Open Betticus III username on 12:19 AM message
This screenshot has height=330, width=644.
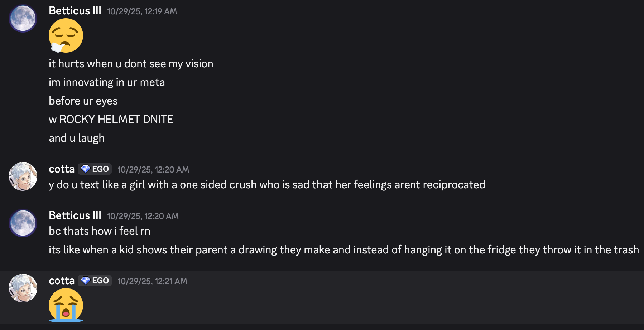pos(75,11)
